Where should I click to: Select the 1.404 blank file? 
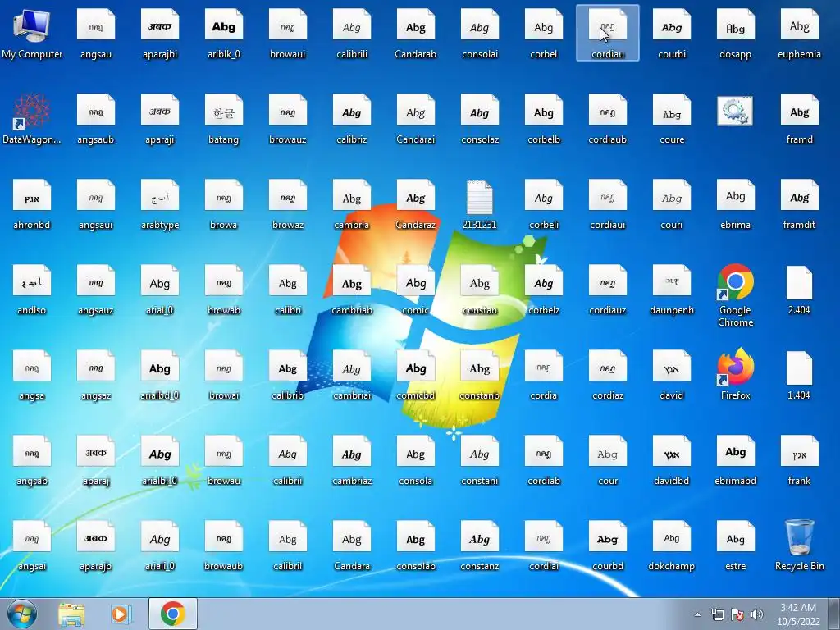pyautogui.click(x=799, y=374)
